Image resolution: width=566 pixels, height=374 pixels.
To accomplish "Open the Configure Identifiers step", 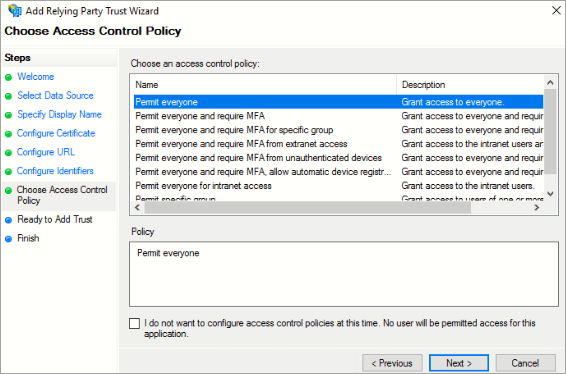I will coord(55,171).
